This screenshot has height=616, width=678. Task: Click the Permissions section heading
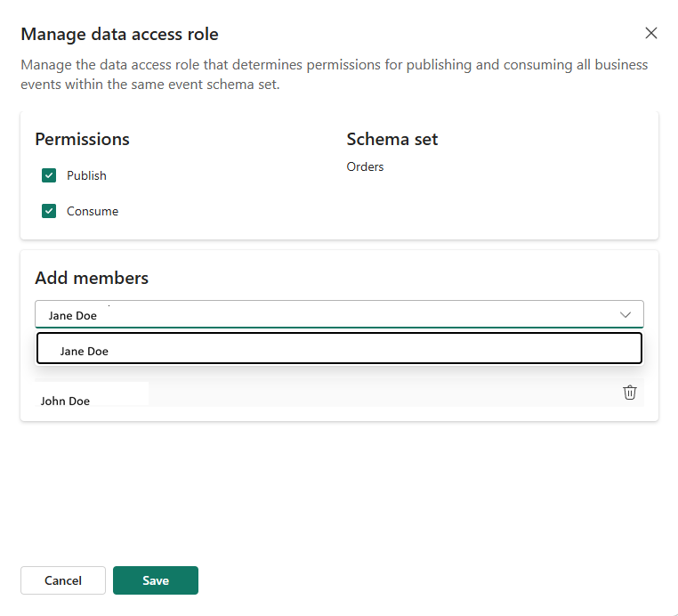pyautogui.click(x=82, y=139)
